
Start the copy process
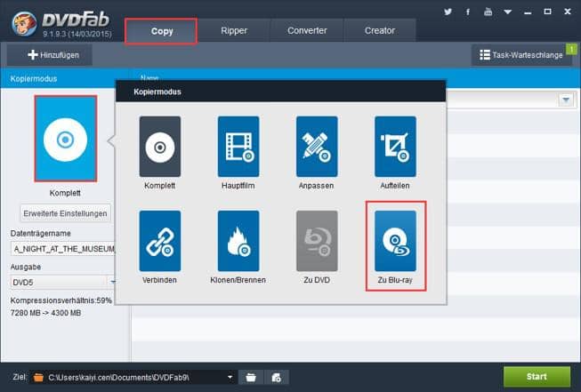click(537, 377)
